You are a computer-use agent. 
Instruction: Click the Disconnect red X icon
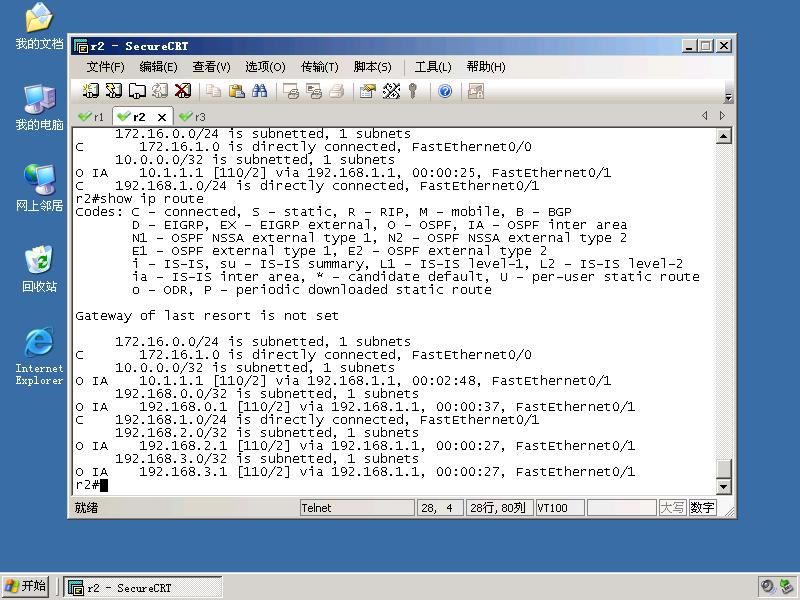click(x=183, y=91)
